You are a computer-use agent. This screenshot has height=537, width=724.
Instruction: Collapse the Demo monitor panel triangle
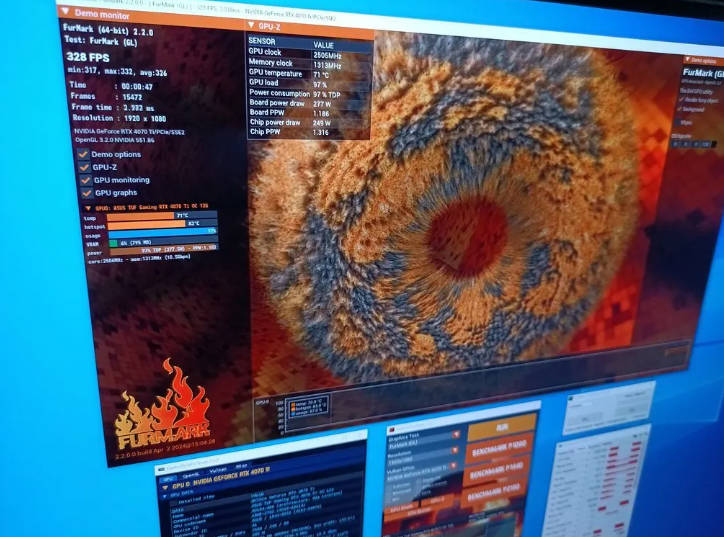click(65, 11)
